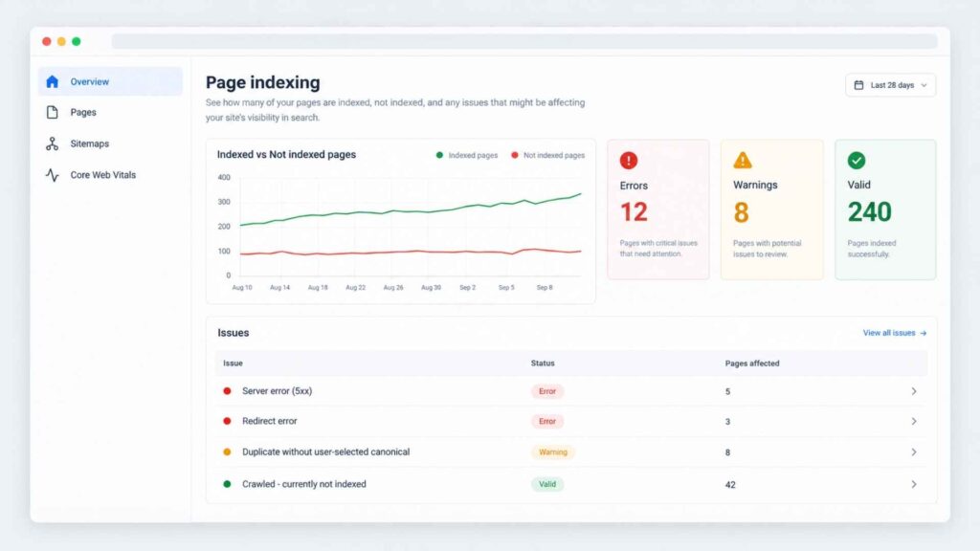Click Error badge in Redirect error row

(x=547, y=421)
